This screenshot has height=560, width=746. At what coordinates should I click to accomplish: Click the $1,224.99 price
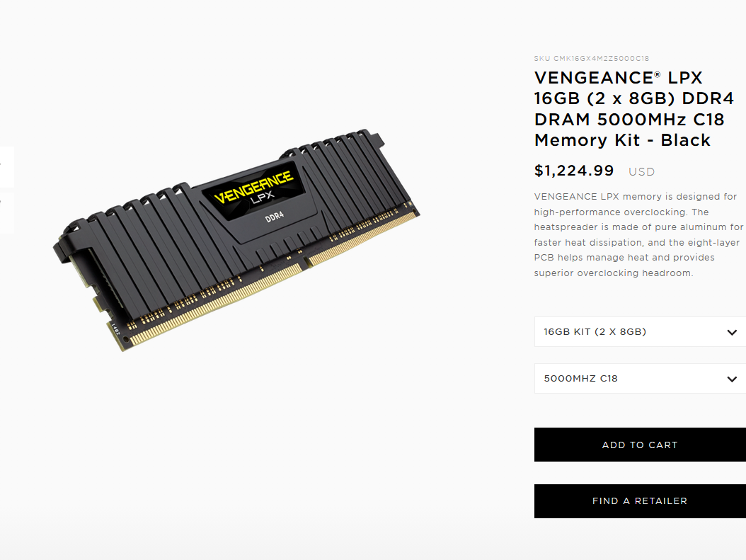click(x=574, y=171)
